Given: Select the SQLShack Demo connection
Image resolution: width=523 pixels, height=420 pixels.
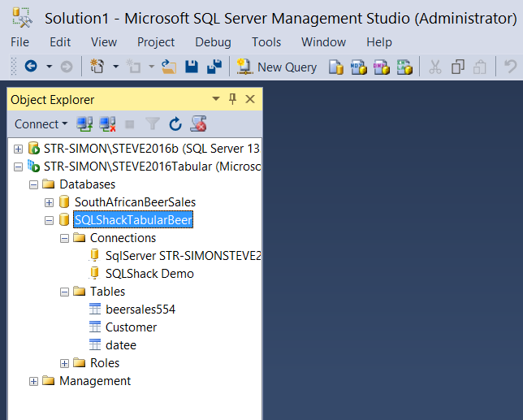Looking at the screenshot, I should (x=149, y=274).
